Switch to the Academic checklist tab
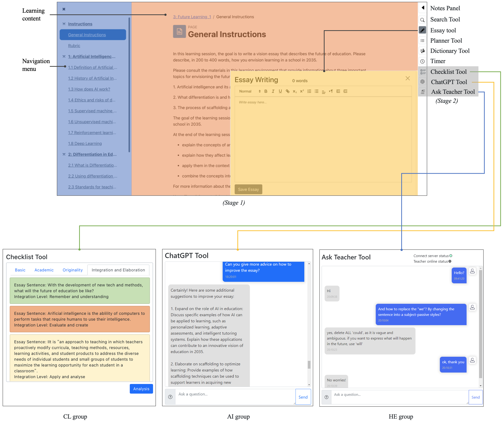 [x=44, y=270]
